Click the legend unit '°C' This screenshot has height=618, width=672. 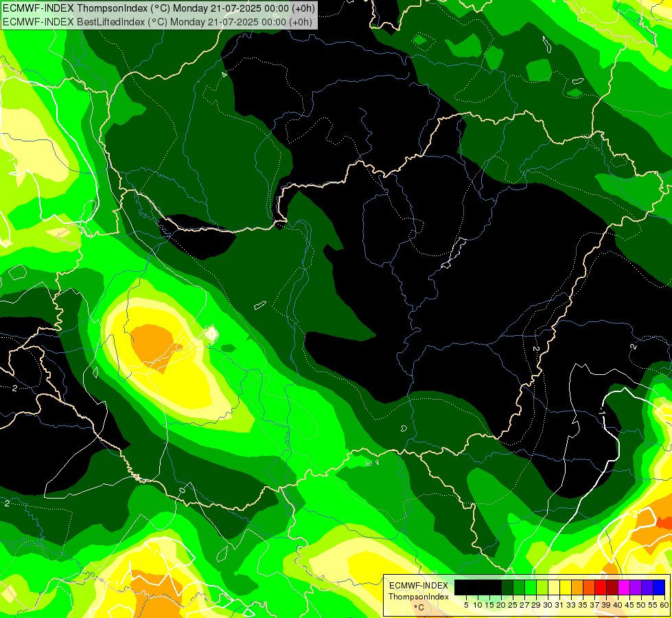419,608
